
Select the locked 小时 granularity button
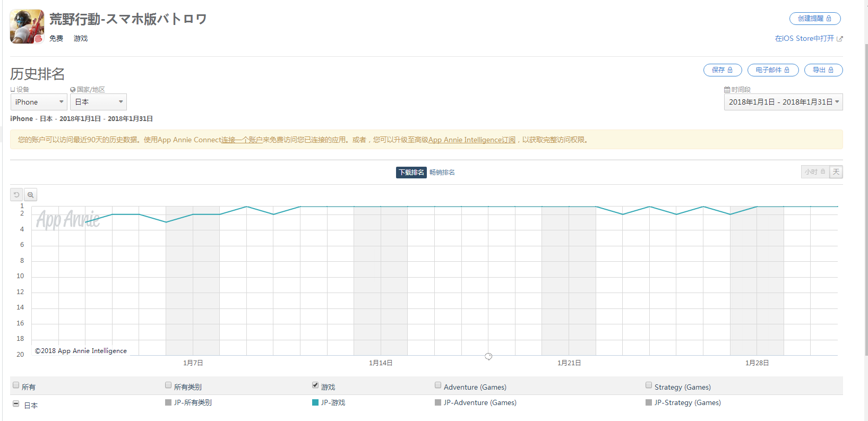coord(814,172)
